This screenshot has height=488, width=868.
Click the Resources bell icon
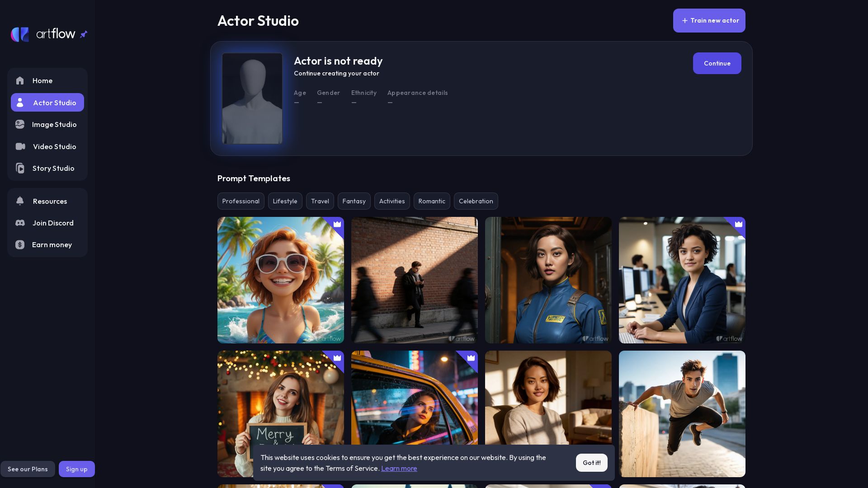[20, 201]
